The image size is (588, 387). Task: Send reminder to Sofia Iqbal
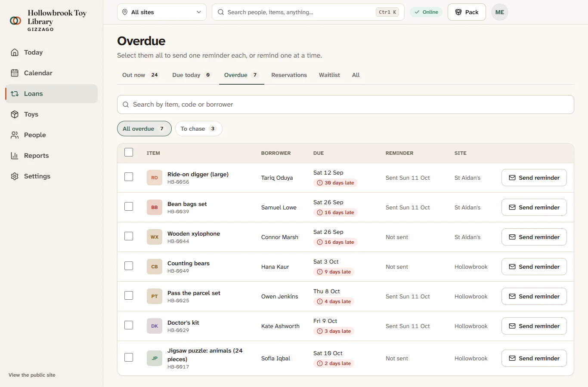[x=534, y=358]
